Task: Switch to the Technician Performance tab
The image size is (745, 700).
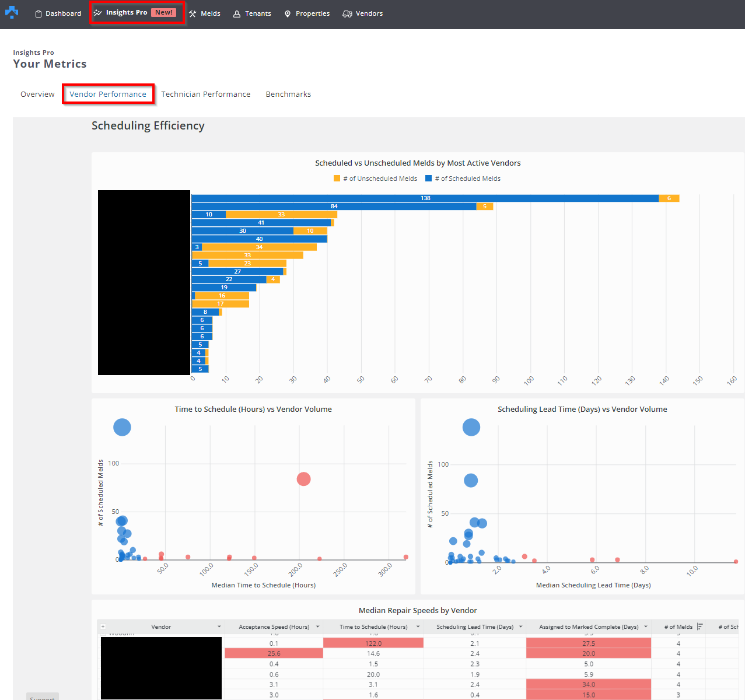Action: coord(205,94)
